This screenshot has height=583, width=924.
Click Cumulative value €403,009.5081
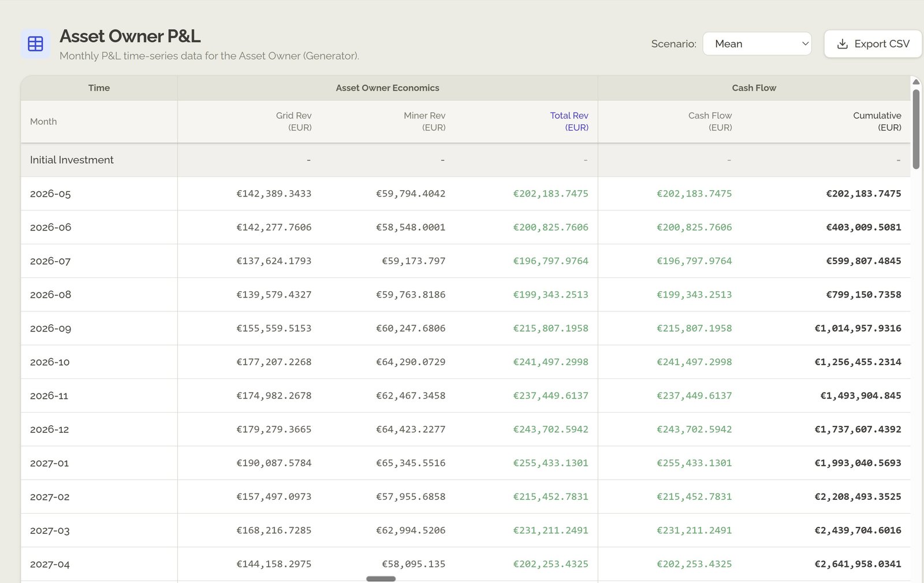click(863, 227)
